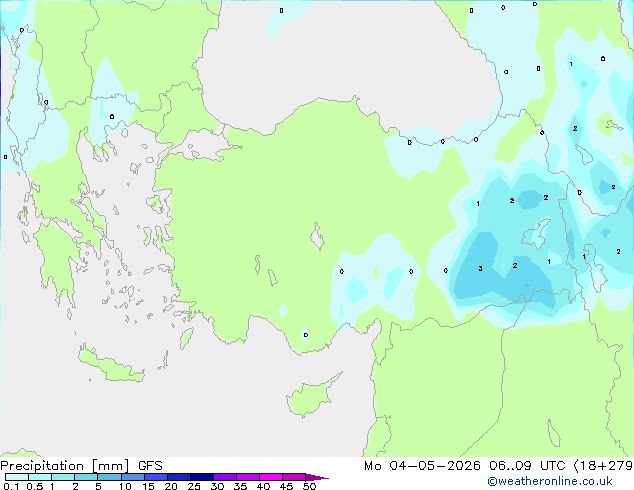Select the legend swatch between 35 and 40
The width and height of the screenshot is (634, 490).
pos(248,477)
